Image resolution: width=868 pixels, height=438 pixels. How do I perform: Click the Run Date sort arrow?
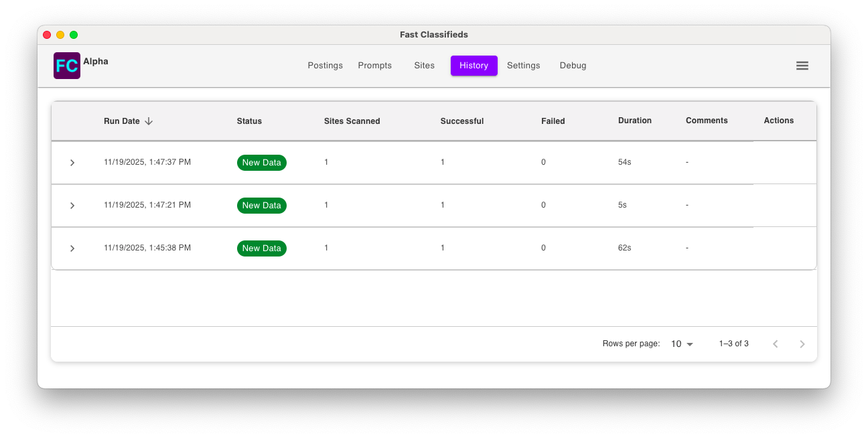pyautogui.click(x=149, y=121)
